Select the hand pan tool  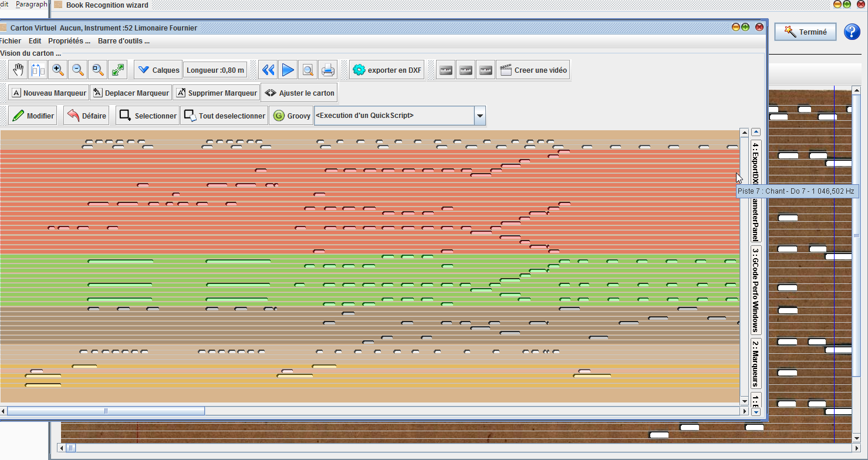coord(18,70)
